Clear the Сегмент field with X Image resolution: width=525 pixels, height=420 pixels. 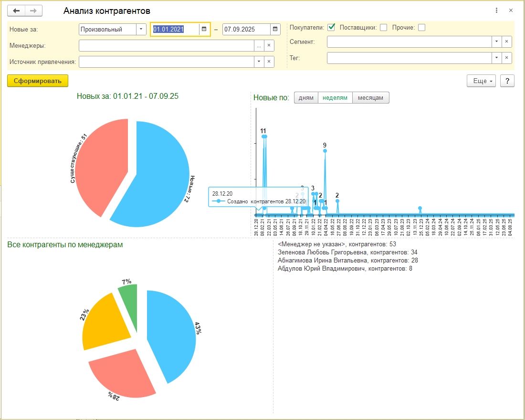click(x=506, y=42)
